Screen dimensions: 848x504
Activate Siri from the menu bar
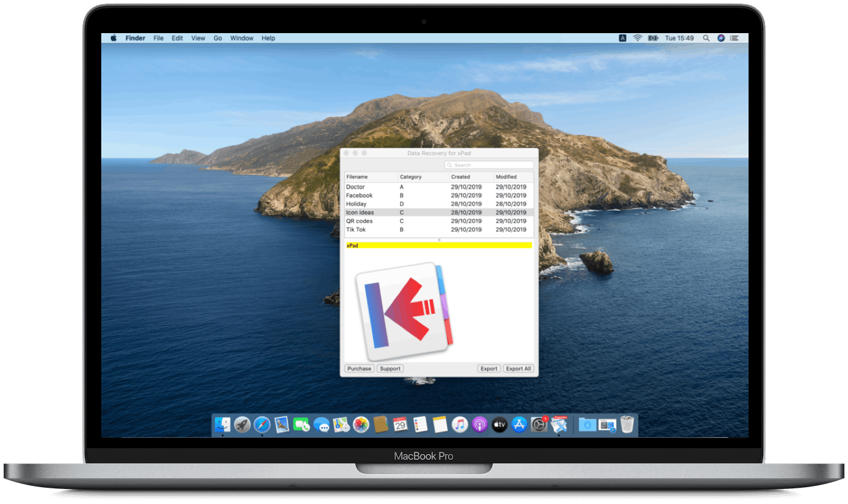(x=721, y=38)
